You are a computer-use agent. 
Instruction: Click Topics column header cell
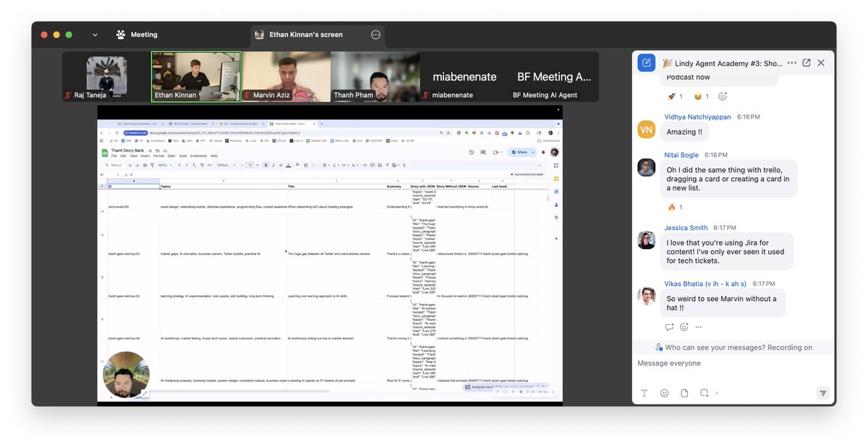223,186
